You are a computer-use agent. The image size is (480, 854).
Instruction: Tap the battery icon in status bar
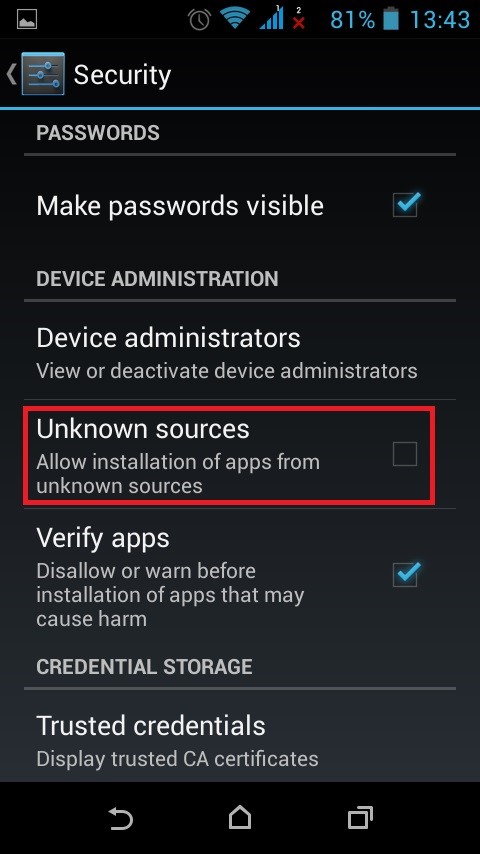point(390,20)
